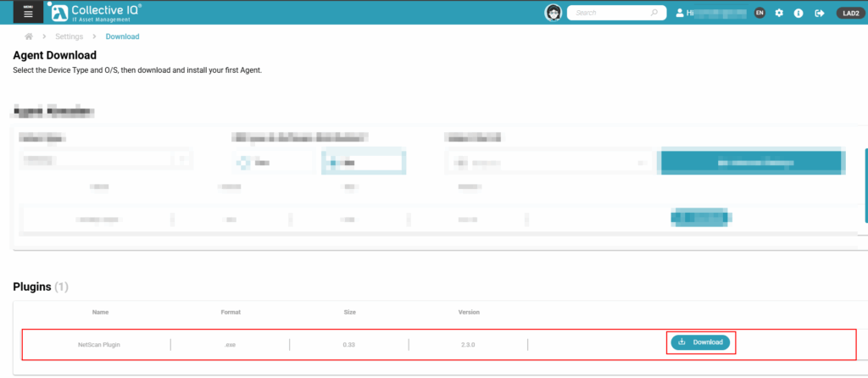Download the NetScan Plugin
The image size is (868, 378).
click(x=700, y=342)
